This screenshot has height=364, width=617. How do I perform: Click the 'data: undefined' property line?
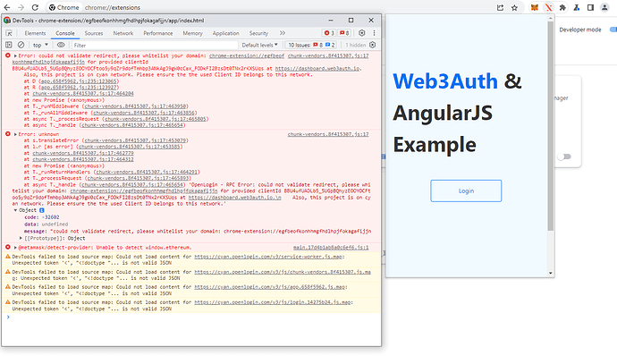pos(46,224)
